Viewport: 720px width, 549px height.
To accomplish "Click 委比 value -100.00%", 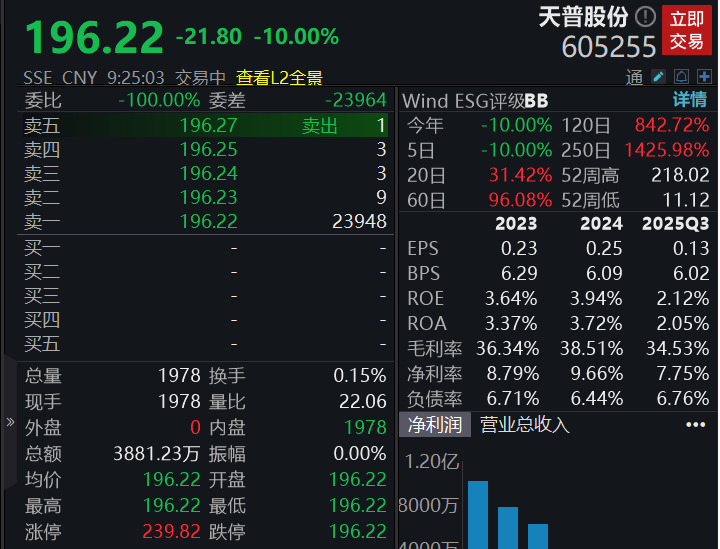I will click(159, 100).
